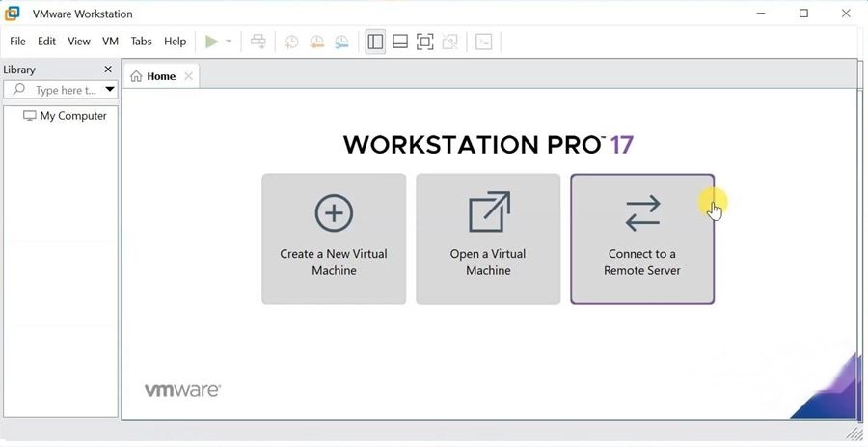Open the VM menu
Image resolution: width=868 pixels, height=447 pixels.
coord(110,42)
